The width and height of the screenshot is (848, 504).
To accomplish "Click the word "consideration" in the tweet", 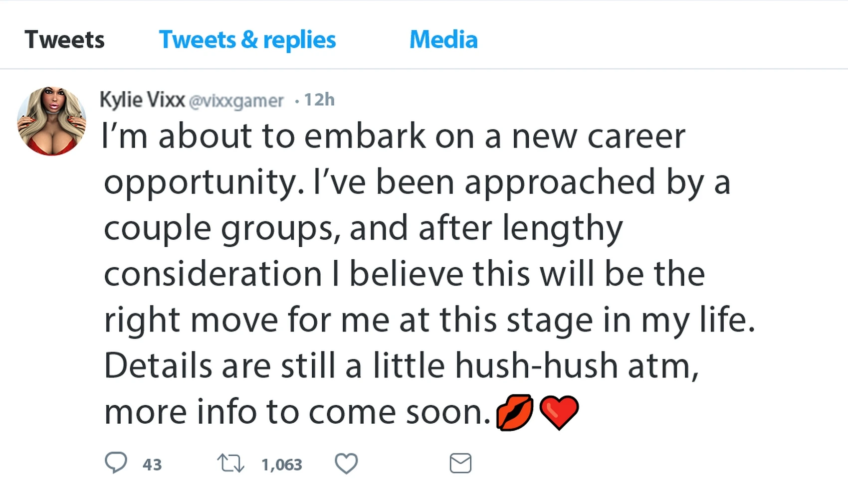I will pyautogui.click(x=213, y=274).
